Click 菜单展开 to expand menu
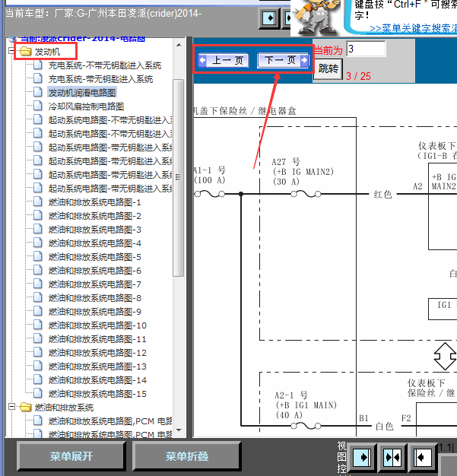This screenshot has width=457, height=476. [x=71, y=456]
